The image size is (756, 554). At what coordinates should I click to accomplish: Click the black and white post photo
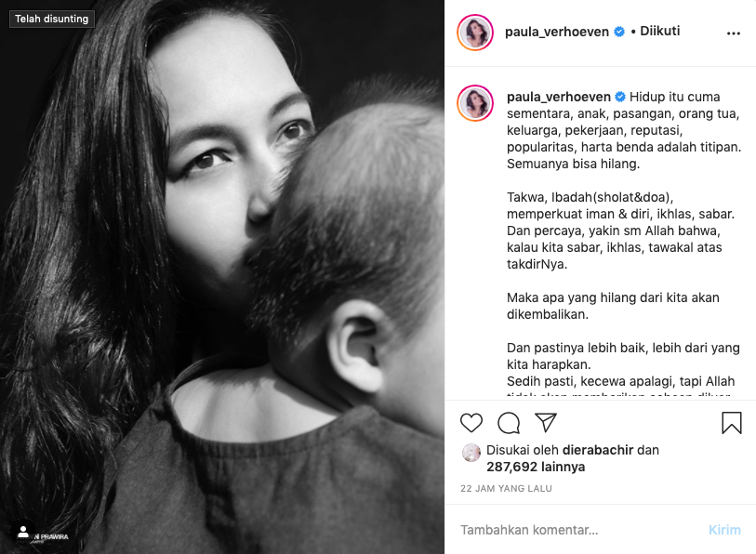[222, 277]
